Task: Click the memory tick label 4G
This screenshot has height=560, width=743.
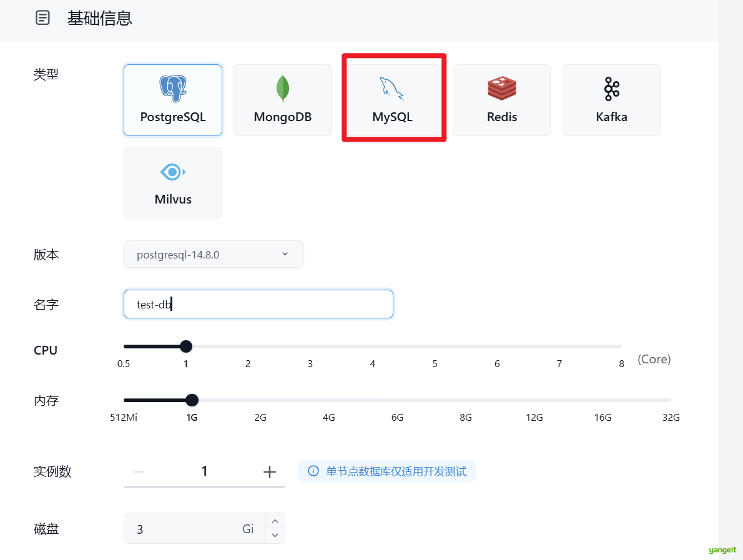Action: click(x=329, y=418)
